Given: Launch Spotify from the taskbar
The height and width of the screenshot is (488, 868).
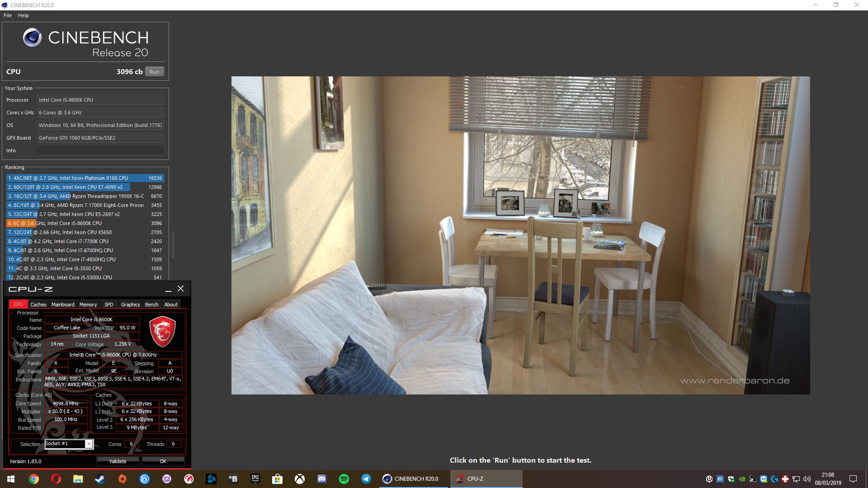Looking at the screenshot, I should (344, 479).
